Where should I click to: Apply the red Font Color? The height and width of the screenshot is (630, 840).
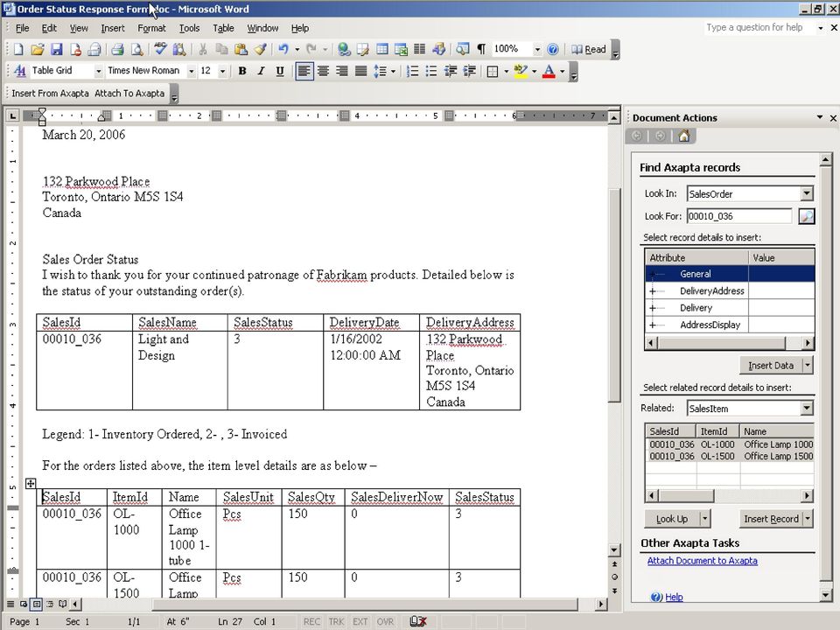click(x=549, y=71)
